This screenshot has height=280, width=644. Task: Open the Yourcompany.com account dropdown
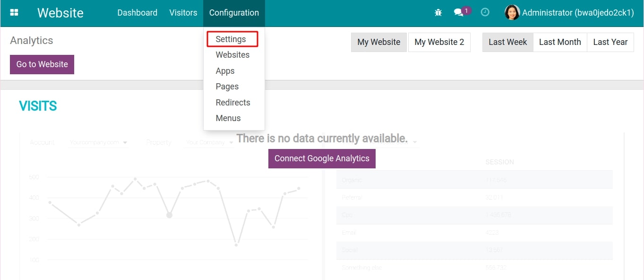coord(98,142)
